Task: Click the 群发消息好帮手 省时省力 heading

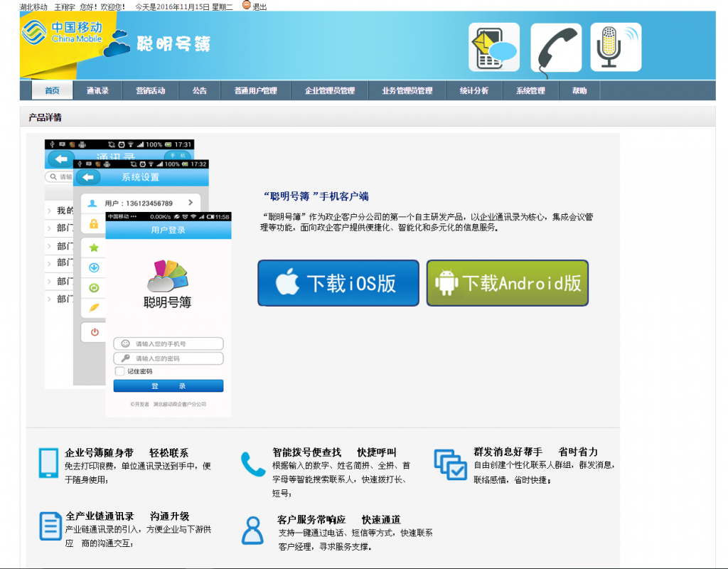Action: coord(536,452)
